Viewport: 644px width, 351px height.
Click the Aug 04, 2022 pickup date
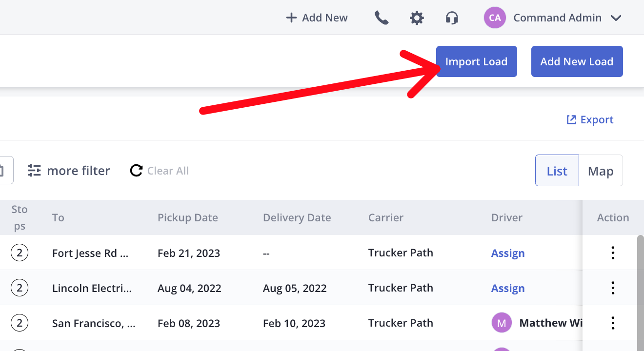[x=189, y=288]
